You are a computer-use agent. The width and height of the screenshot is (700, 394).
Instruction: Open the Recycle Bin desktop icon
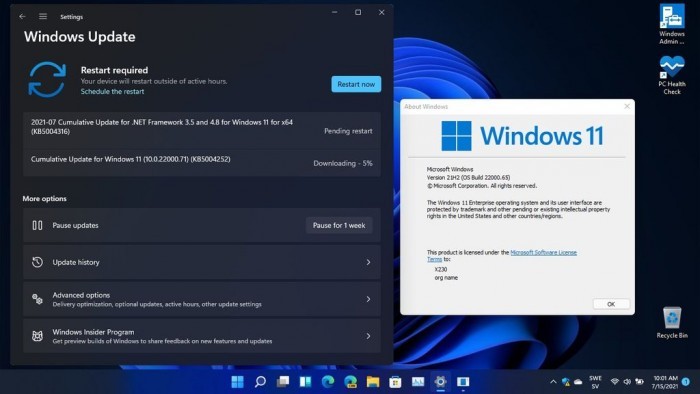click(x=672, y=322)
